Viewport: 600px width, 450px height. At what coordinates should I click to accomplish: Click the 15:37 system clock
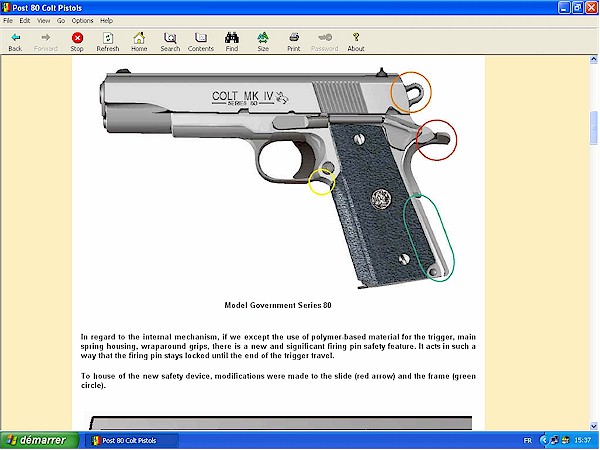coord(583,441)
